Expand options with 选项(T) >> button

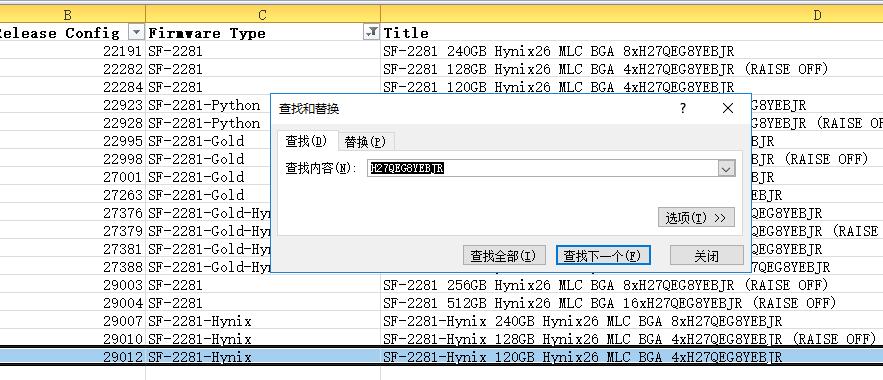[696, 218]
